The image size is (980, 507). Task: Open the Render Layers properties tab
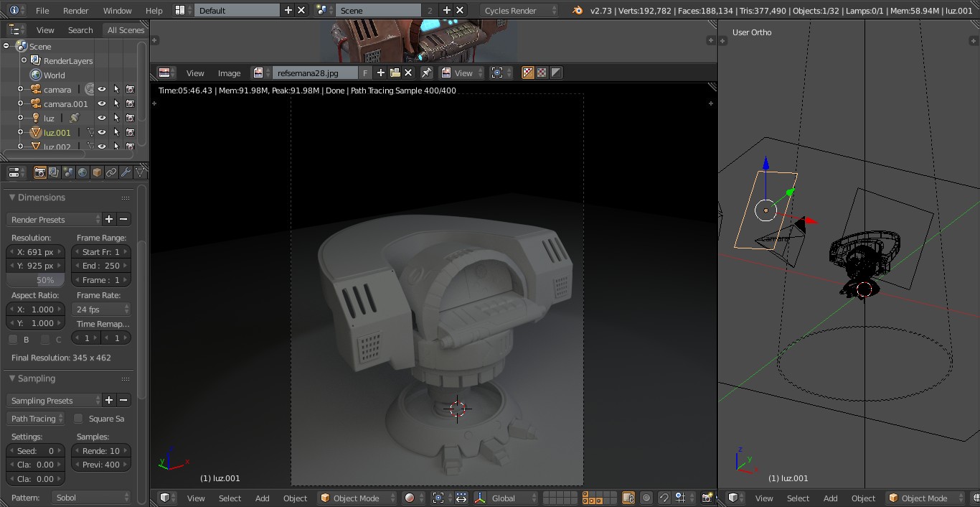[x=54, y=172]
